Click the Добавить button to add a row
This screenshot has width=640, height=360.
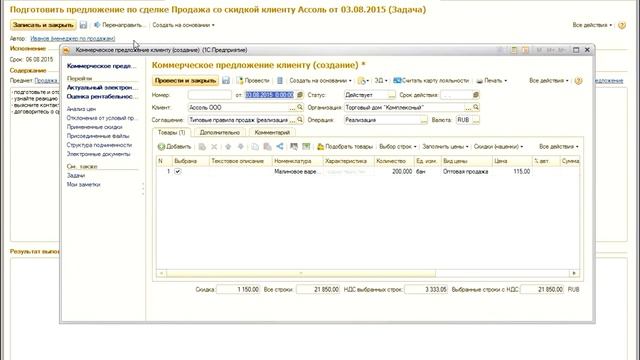tap(174, 147)
